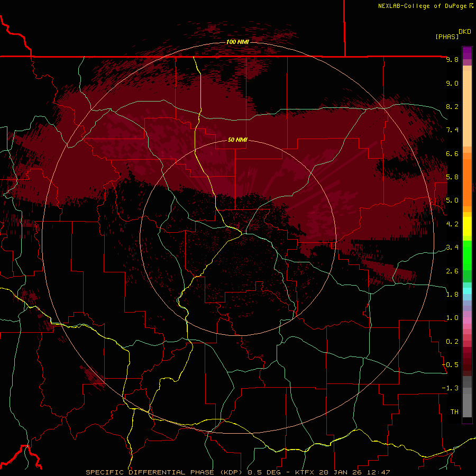476x476 pixels.
Task: Click the -1.3 scale value
Action: tap(450, 388)
